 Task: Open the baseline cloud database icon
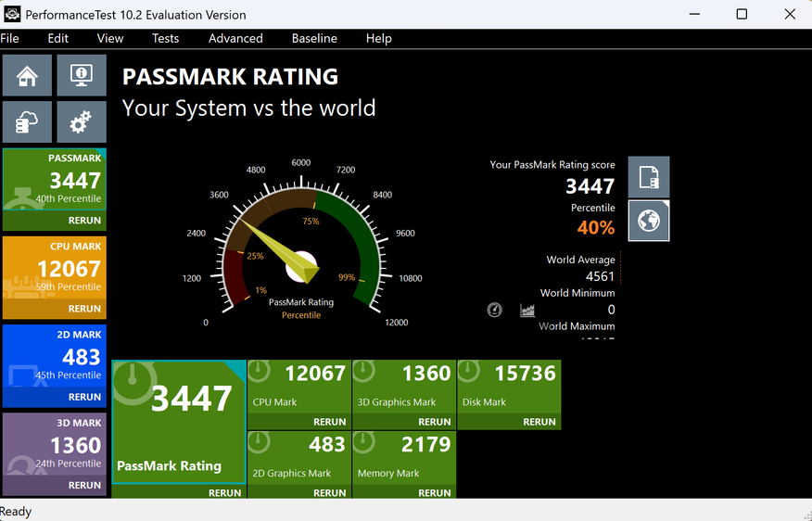[x=27, y=121]
